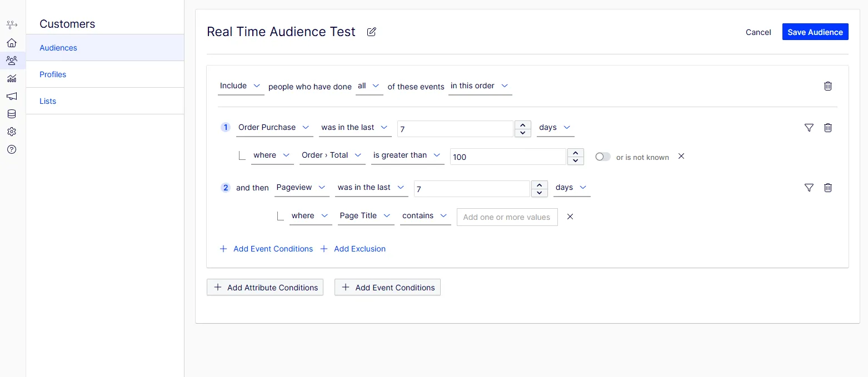This screenshot has height=377, width=868.
Task: Open the 'contains' operator dropdown
Action: 426,216
